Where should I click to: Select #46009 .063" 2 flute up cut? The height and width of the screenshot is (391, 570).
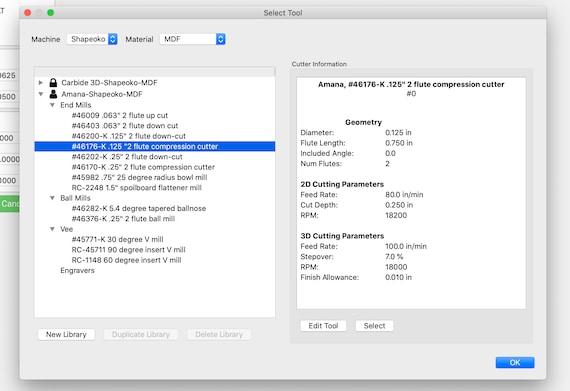(120, 116)
